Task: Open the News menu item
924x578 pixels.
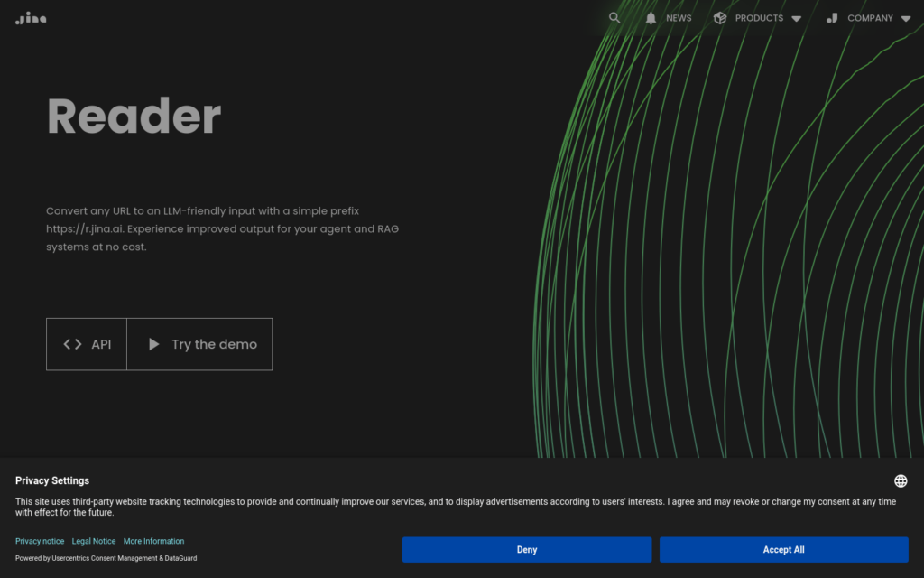Action: (x=679, y=18)
